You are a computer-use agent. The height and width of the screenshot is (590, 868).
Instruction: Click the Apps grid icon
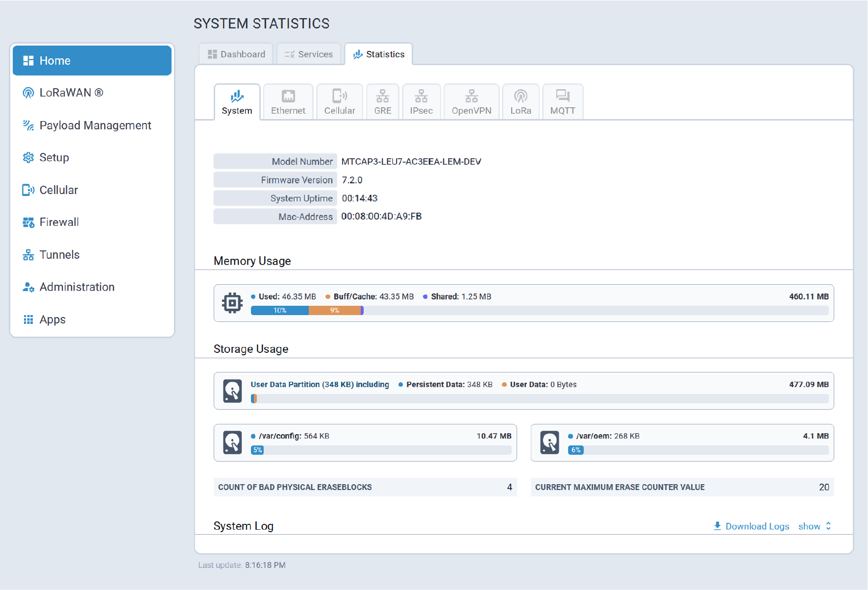click(x=28, y=320)
